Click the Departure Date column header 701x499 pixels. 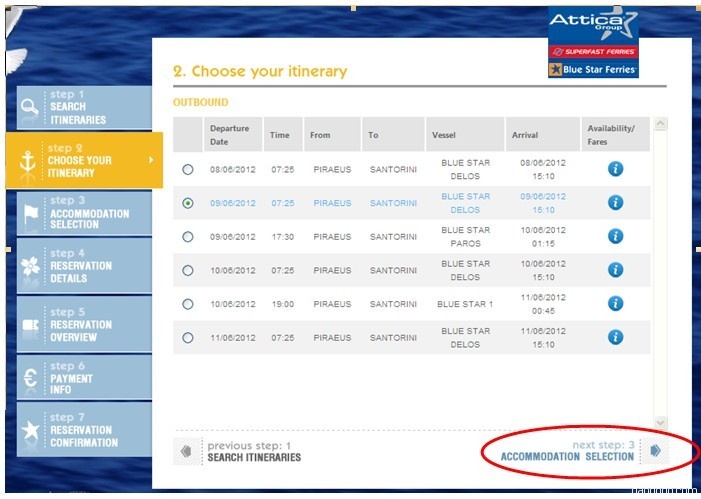233,135
